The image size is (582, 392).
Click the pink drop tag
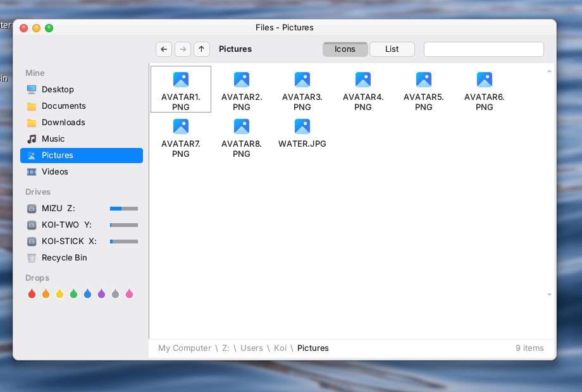(x=129, y=294)
